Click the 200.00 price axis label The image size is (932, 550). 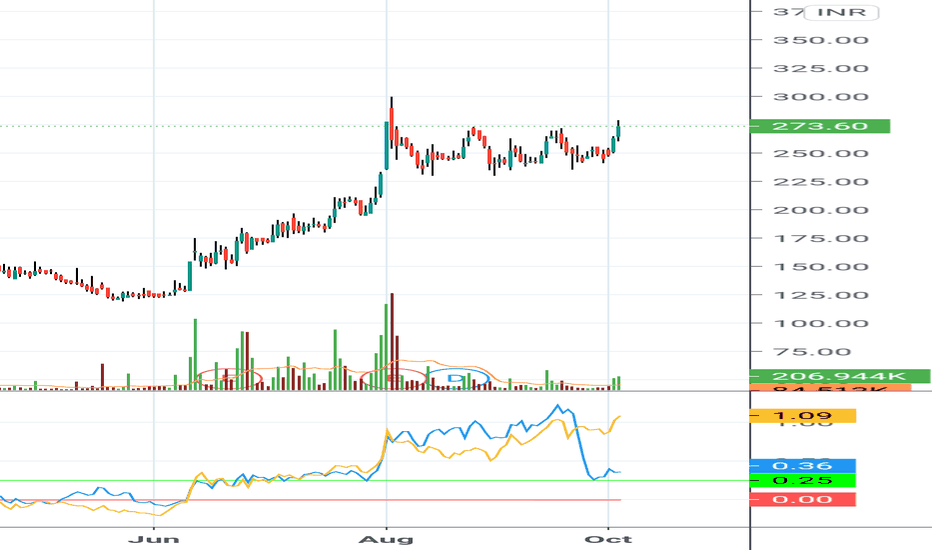(821, 210)
